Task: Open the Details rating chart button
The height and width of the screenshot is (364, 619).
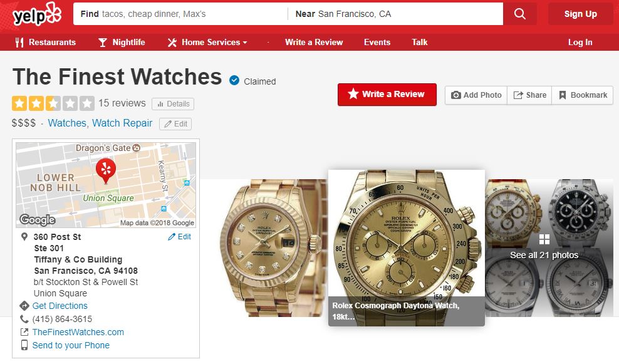Action: (x=173, y=104)
